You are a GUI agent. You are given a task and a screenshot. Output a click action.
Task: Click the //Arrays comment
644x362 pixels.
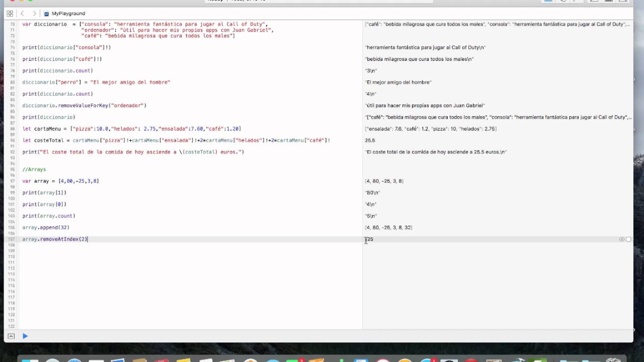coord(34,169)
